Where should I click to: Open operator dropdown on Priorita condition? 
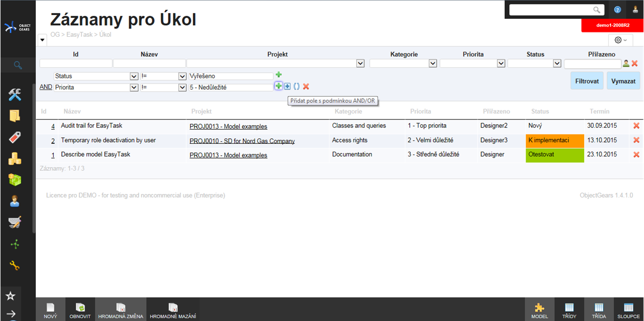(x=182, y=87)
